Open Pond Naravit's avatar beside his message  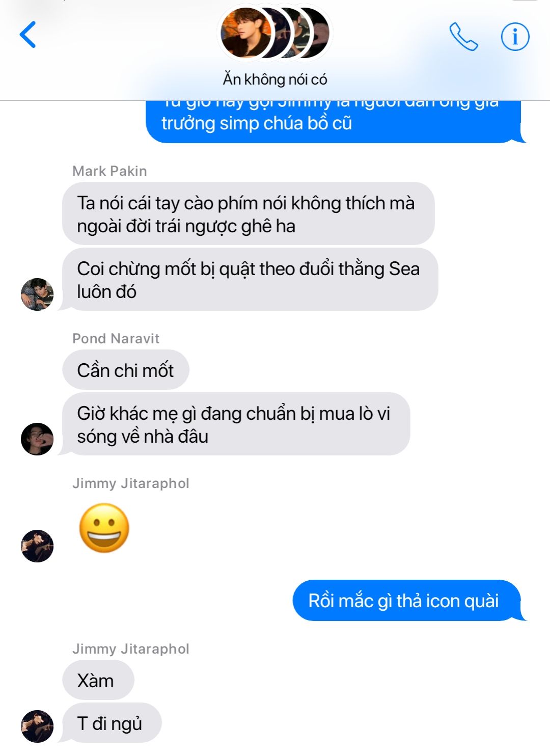[x=37, y=439]
